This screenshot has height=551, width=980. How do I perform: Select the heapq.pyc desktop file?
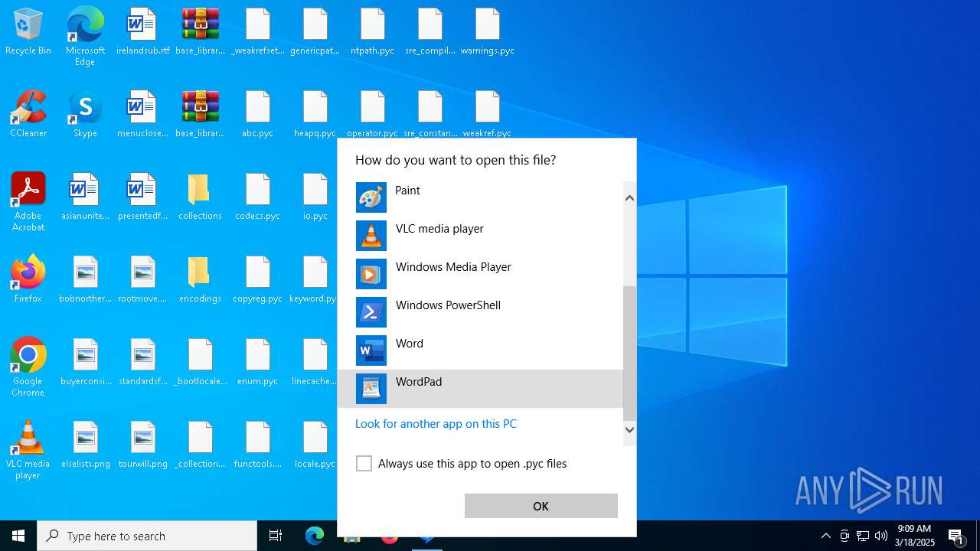pos(315,115)
